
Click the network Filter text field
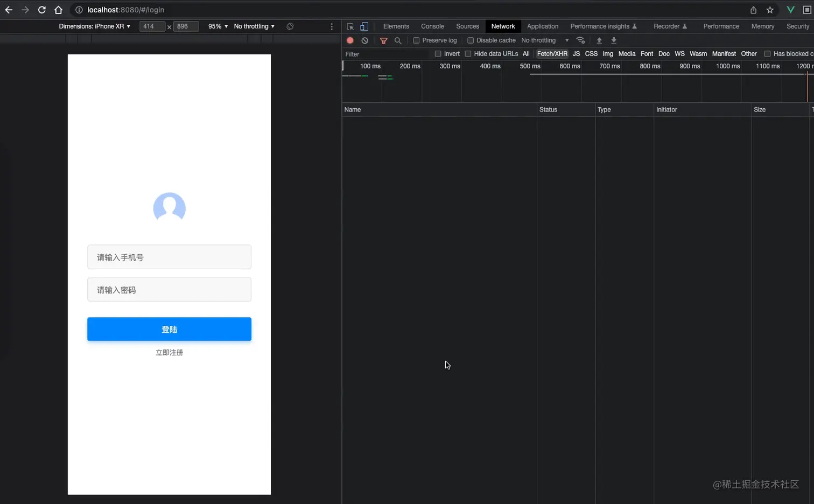tap(387, 54)
